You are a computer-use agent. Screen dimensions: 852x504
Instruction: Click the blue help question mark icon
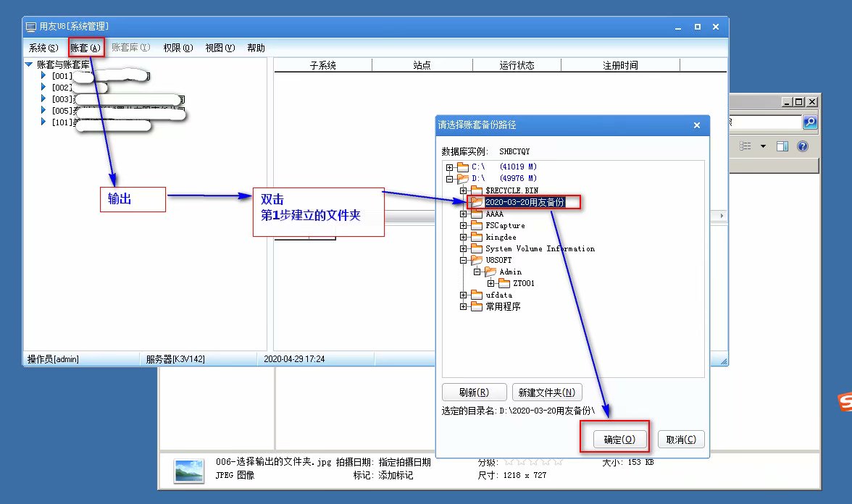802,146
